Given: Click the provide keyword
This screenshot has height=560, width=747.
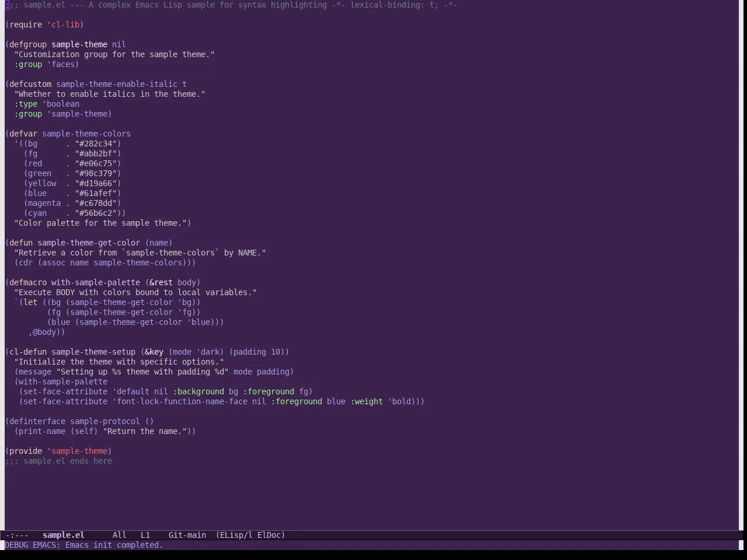Looking at the screenshot, I should (26, 451).
